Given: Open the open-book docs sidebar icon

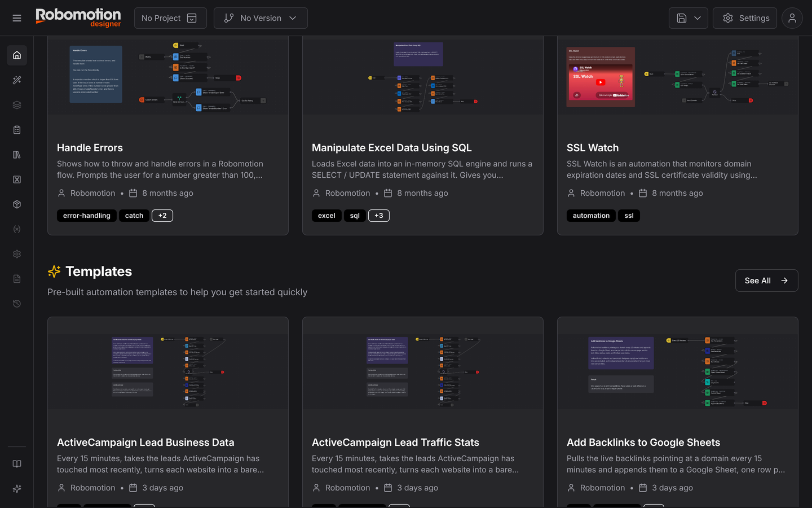Looking at the screenshot, I should [17, 464].
